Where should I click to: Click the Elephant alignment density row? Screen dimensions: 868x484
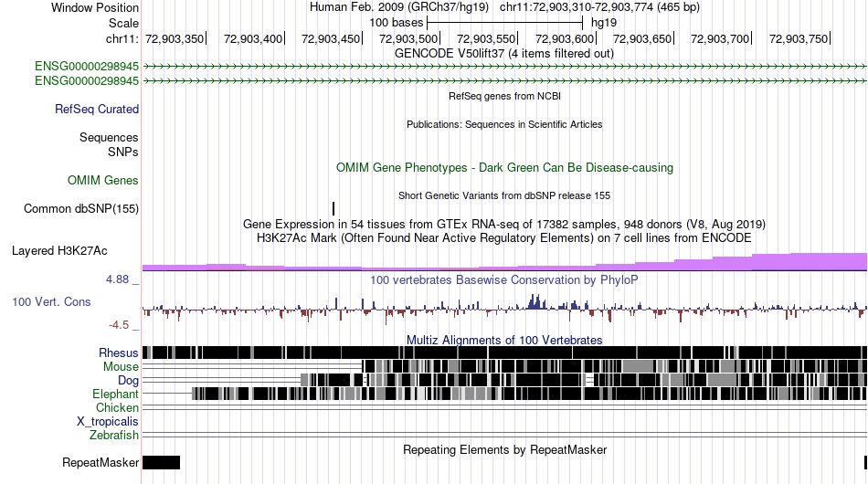[x=504, y=394]
